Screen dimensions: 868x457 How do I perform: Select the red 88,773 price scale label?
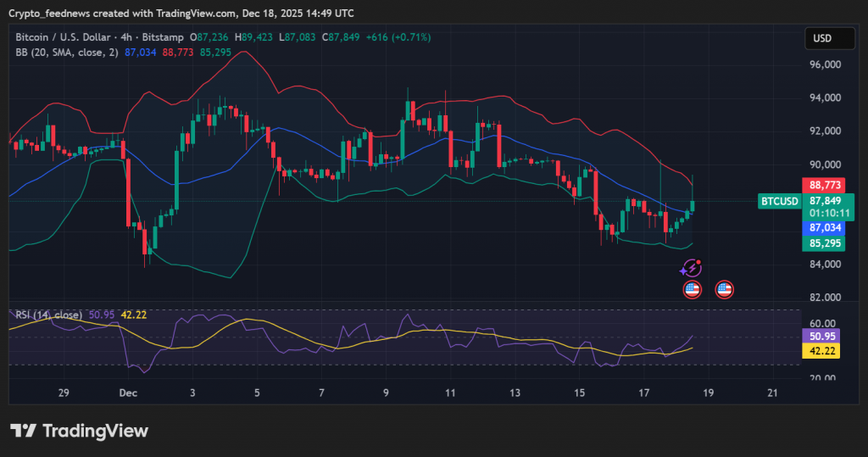[x=825, y=185]
